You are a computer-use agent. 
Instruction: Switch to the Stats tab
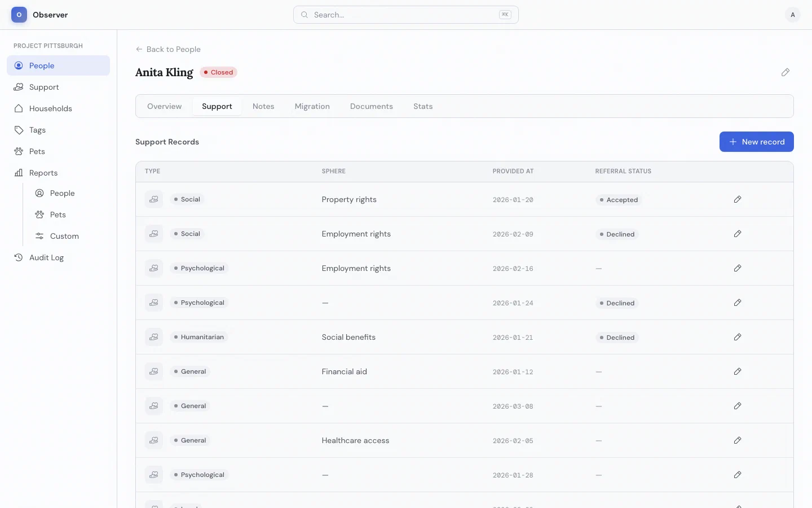pyautogui.click(x=423, y=106)
